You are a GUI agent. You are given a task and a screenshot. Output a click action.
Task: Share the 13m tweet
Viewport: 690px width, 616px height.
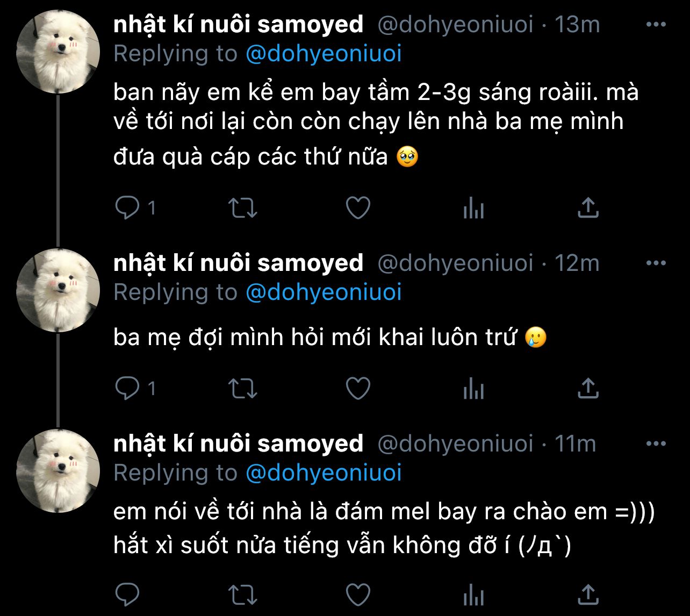(588, 208)
